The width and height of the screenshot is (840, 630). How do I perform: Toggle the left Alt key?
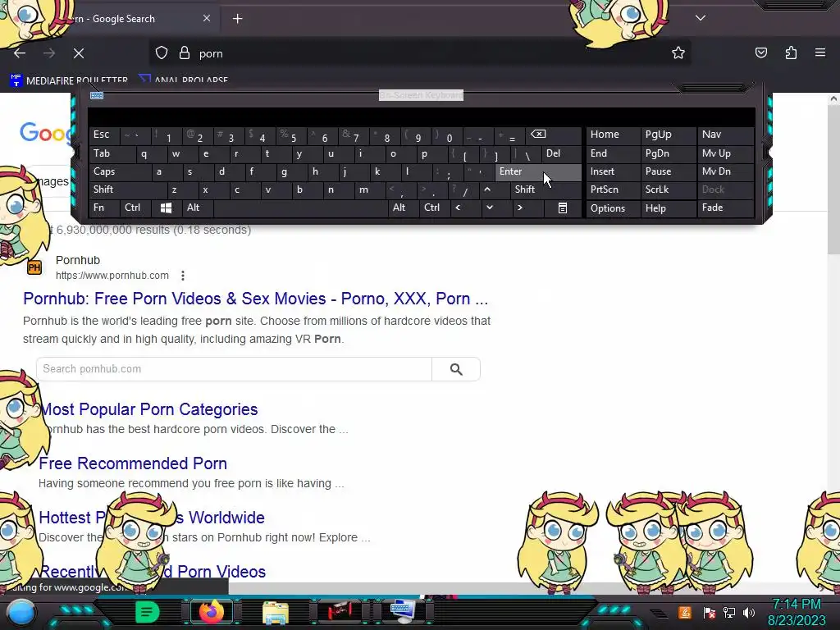pyautogui.click(x=197, y=208)
